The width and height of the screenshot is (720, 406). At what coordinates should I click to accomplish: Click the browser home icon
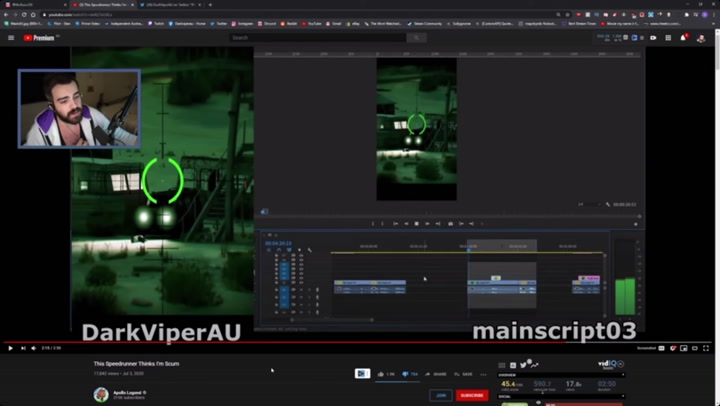click(x=33, y=15)
